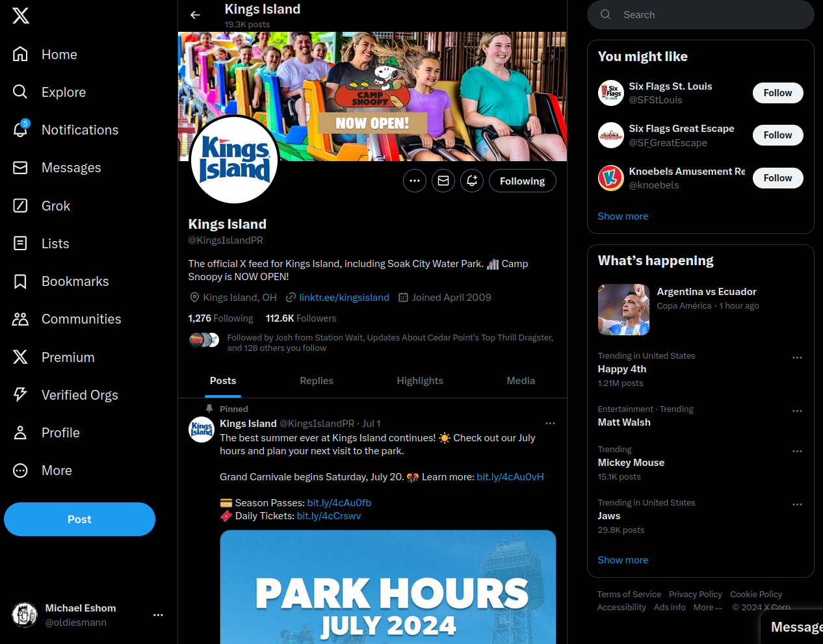Click the Following button to unfollow
The width and height of the screenshot is (823, 644).
(x=522, y=181)
